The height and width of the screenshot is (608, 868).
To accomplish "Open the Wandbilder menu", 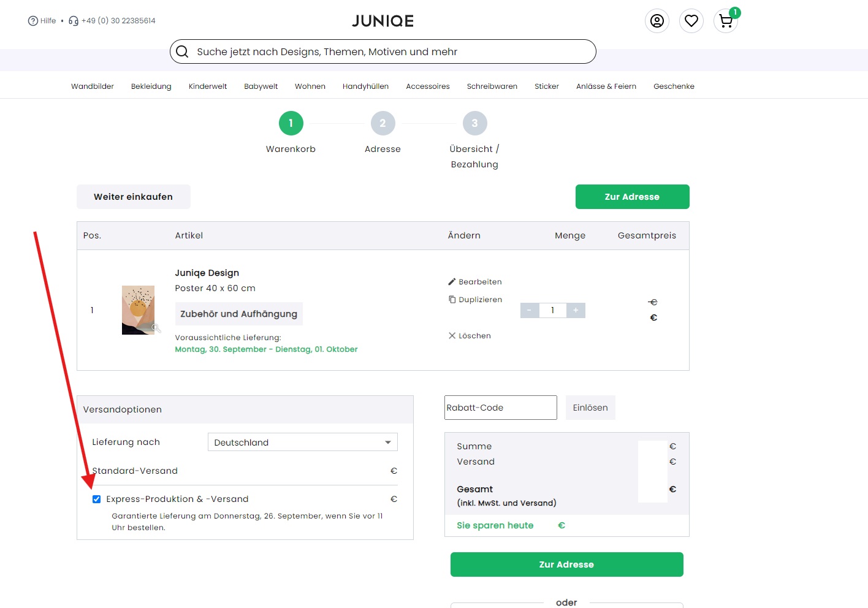I will [93, 86].
